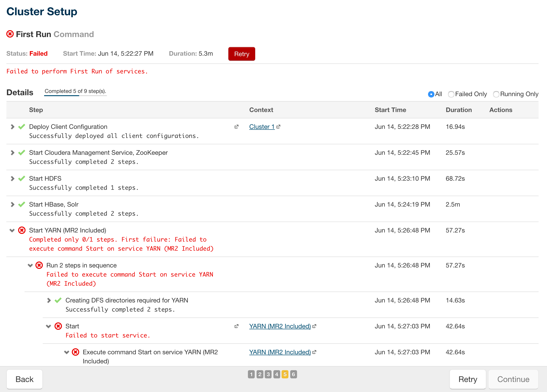Click the Completed 5 of 9 steps progress bar

(75, 95)
